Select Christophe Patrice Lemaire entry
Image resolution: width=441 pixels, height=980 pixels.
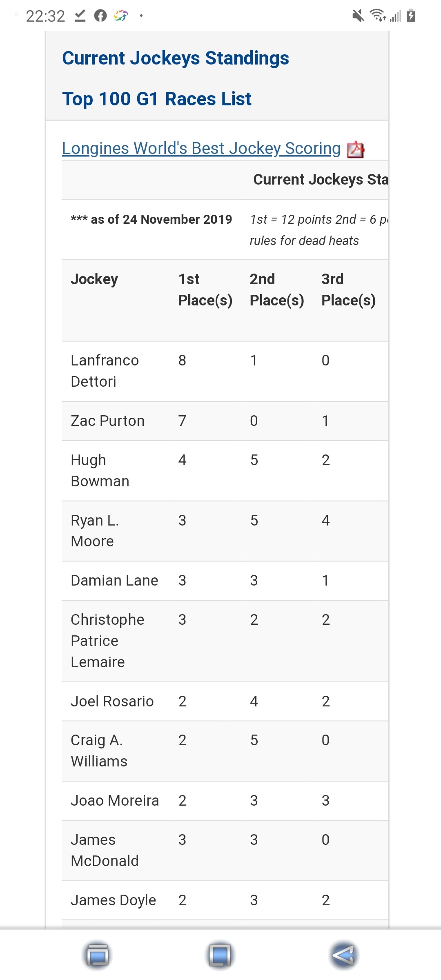(108, 641)
